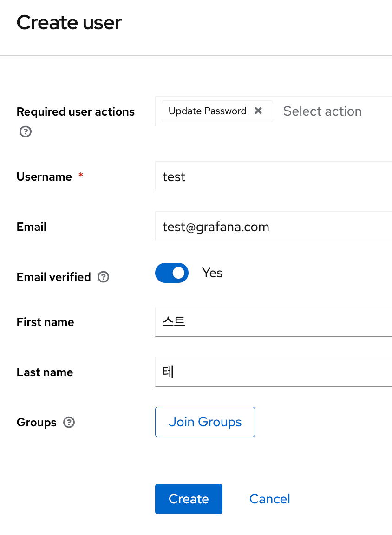The width and height of the screenshot is (392, 535).
Task: Click help icon under Required user actions
Action: tap(26, 132)
